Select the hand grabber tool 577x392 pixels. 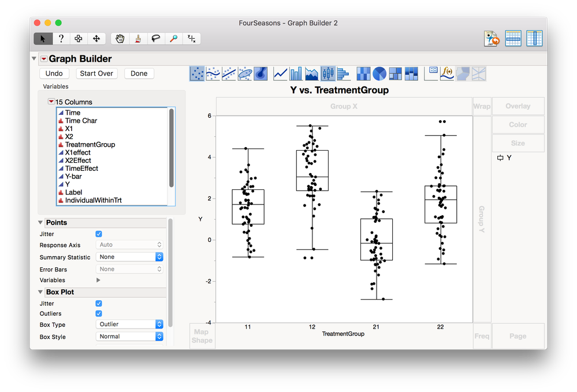[120, 39]
